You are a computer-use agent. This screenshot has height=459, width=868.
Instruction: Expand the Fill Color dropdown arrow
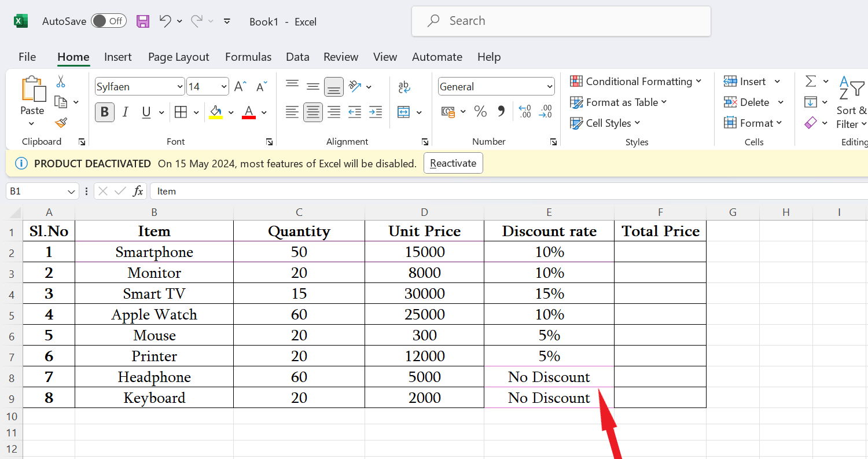231,112
